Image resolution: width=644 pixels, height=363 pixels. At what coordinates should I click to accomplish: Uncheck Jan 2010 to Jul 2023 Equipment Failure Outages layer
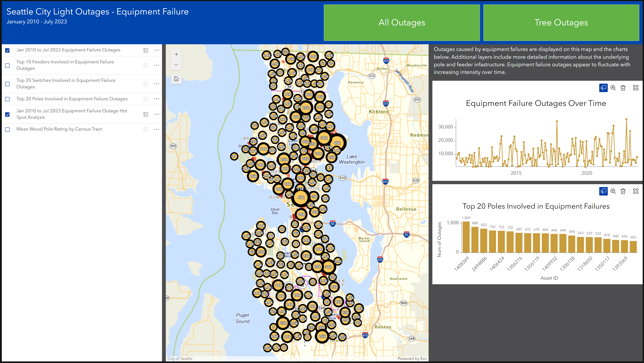click(x=8, y=50)
